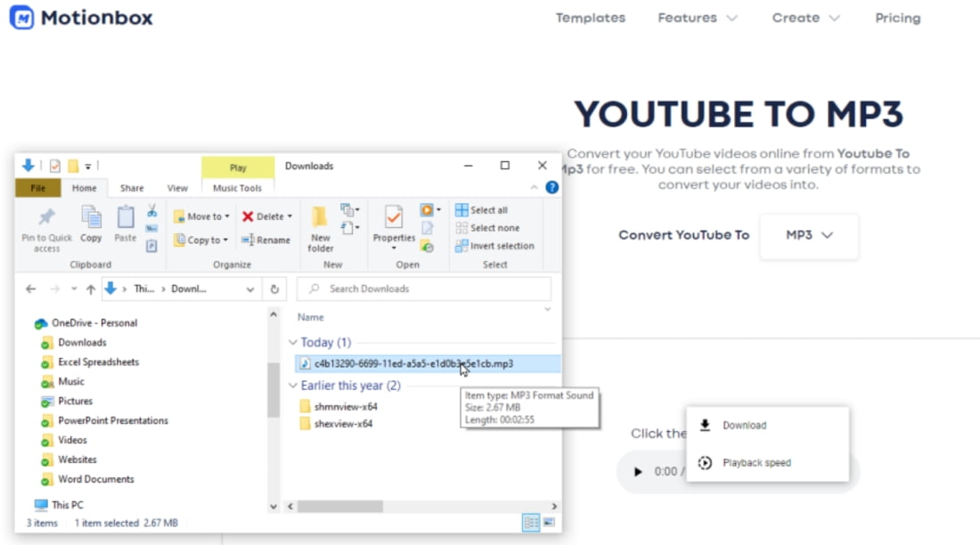
Task: Open the File tab in Explorer
Action: pos(38,188)
